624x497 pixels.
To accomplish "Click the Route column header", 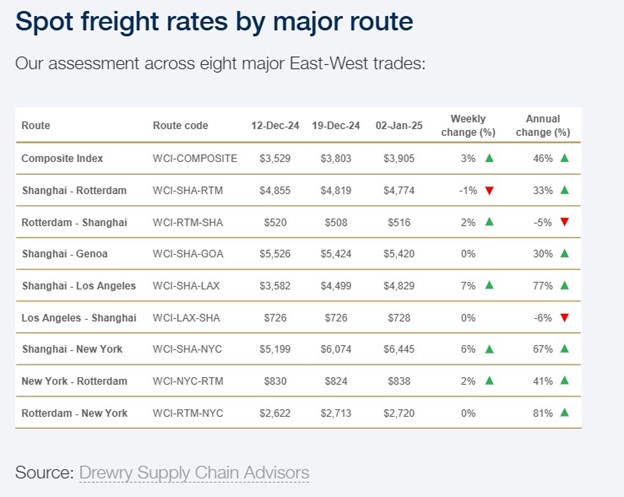I will (35, 126).
